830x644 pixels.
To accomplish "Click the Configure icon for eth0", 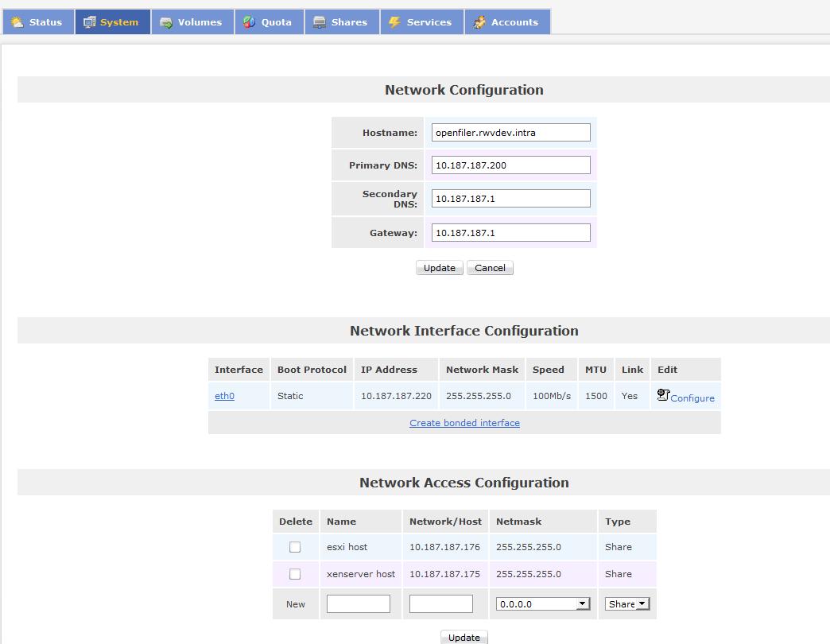I will (663, 395).
